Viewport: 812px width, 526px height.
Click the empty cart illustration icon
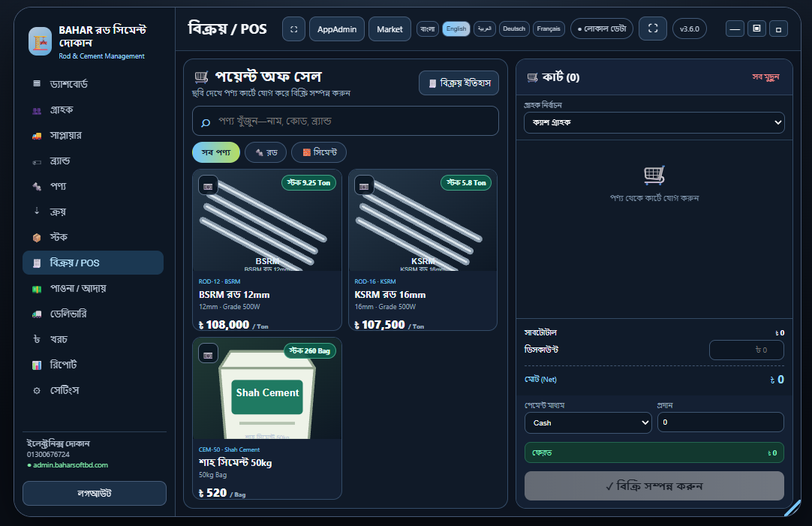pyautogui.click(x=654, y=176)
